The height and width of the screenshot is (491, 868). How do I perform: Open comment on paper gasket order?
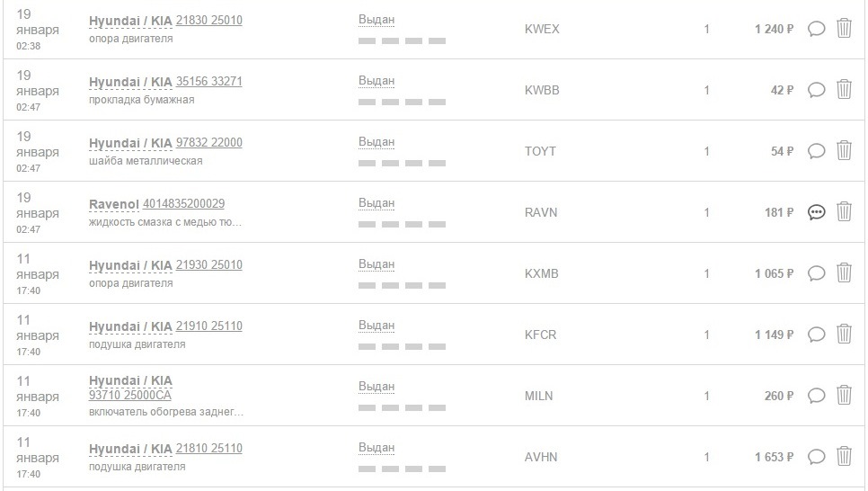pos(816,90)
